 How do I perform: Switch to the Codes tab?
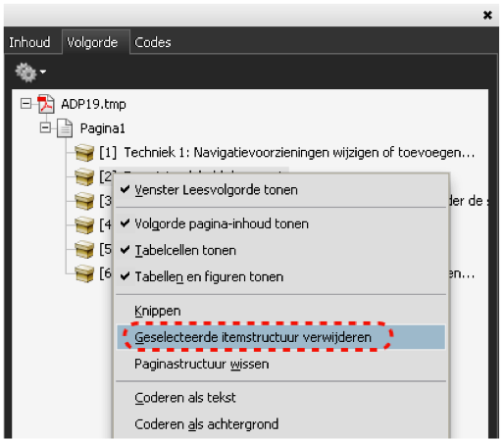coord(153,42)
